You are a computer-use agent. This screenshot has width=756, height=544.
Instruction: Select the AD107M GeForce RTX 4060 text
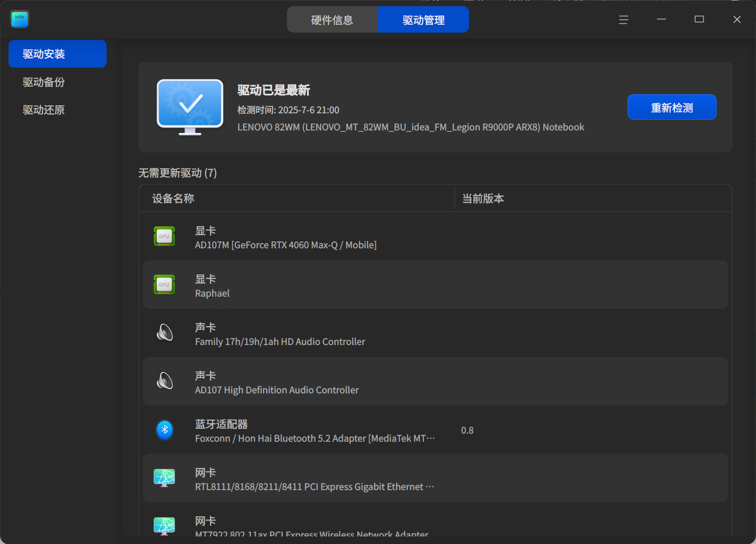click(x=286, y=245)
